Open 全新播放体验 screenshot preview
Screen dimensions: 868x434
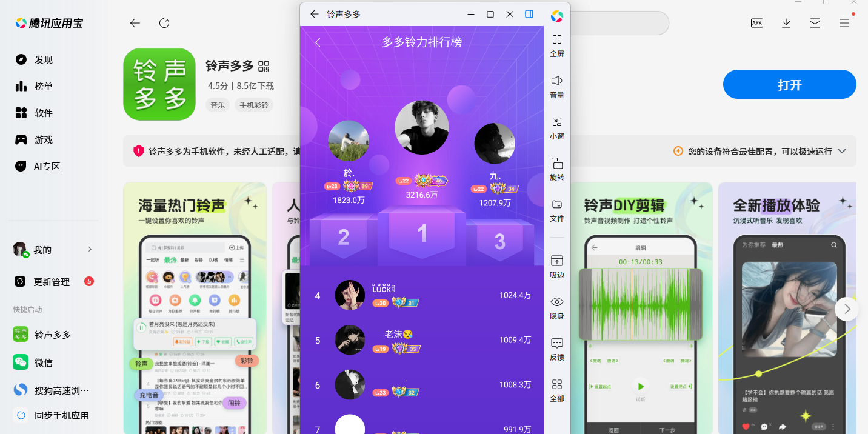click(787, 308)
